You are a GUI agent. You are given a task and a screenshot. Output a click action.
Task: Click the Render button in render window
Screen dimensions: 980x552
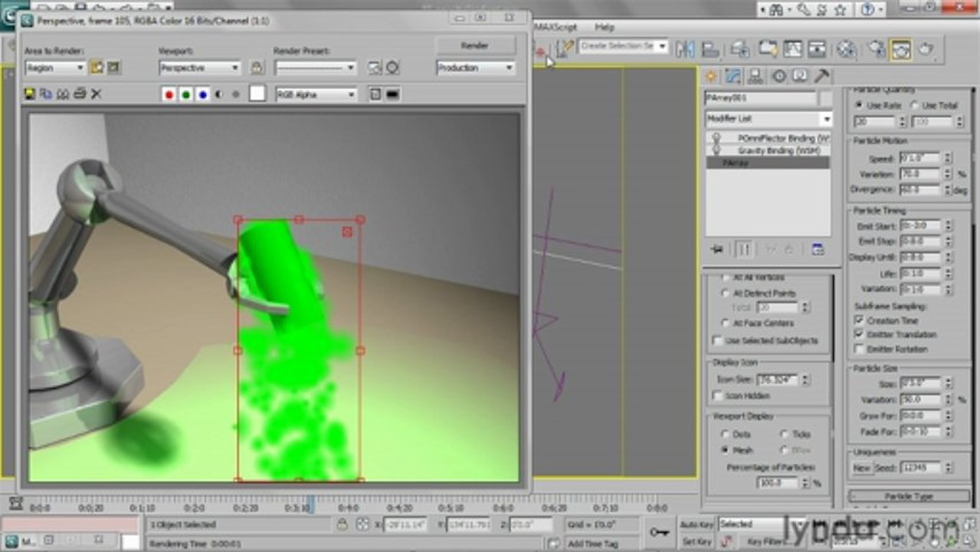(474, 45)
